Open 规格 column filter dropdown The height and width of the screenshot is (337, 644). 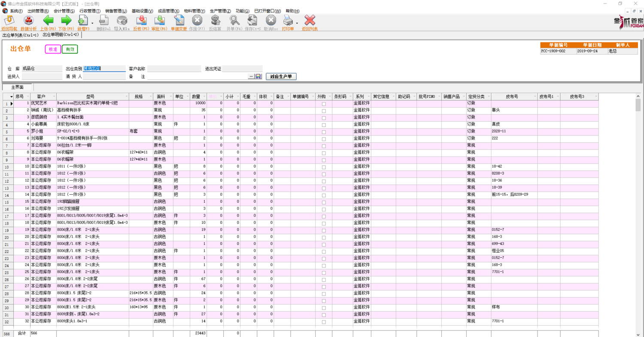coord(151,97)
